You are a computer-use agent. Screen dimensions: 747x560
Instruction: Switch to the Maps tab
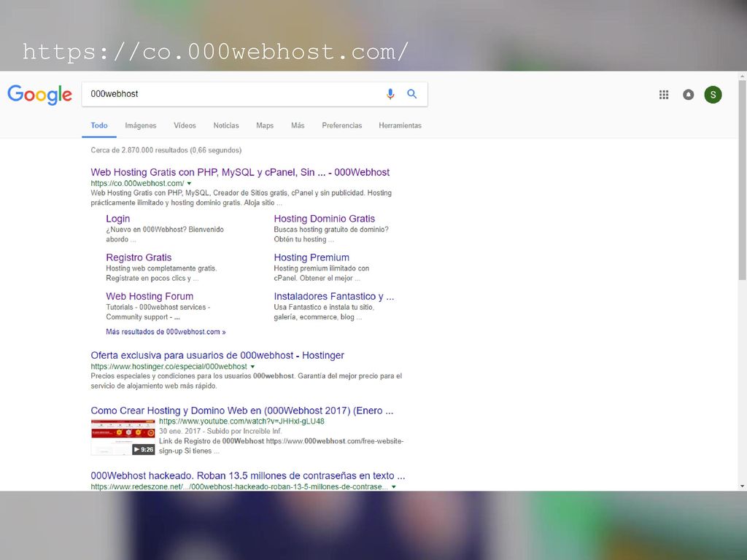tap(265, 125)
